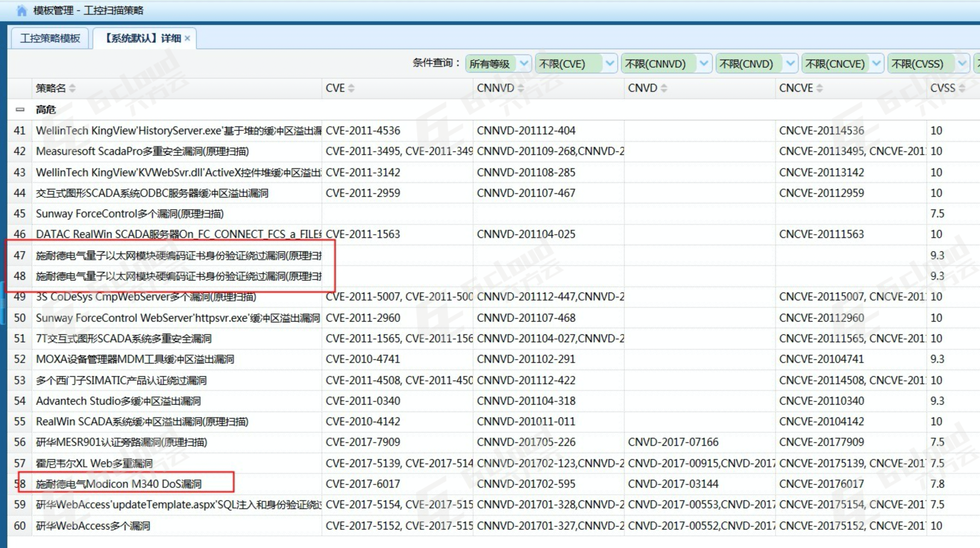980x548 pixels.
Task: Select row 46 DATAC RealWin SCADA服务器
Action: (493, 234)
